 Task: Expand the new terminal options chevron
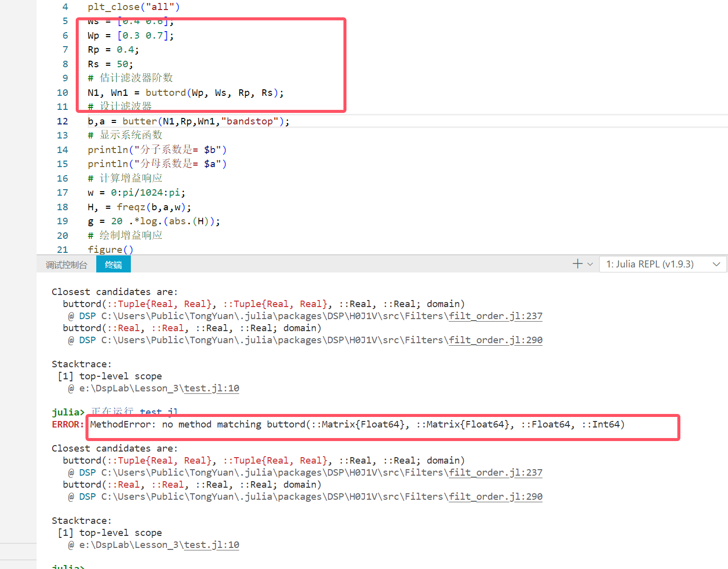[590, 264]
